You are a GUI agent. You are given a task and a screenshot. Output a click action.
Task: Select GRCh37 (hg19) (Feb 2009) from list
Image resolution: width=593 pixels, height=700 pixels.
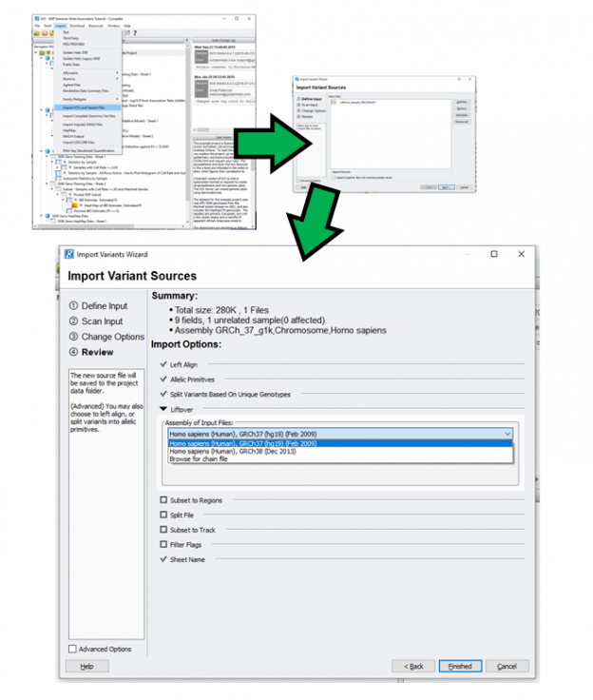340,443
